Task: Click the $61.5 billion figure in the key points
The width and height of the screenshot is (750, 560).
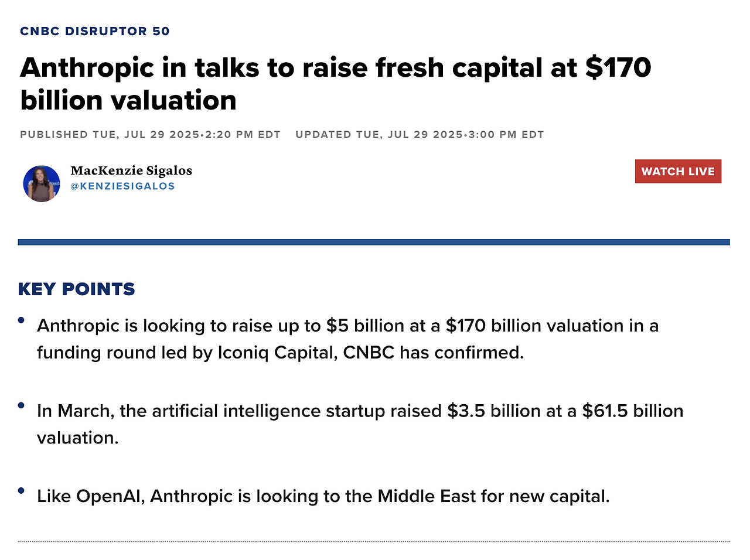Action: pyautogui.click(x=633, y=411)
